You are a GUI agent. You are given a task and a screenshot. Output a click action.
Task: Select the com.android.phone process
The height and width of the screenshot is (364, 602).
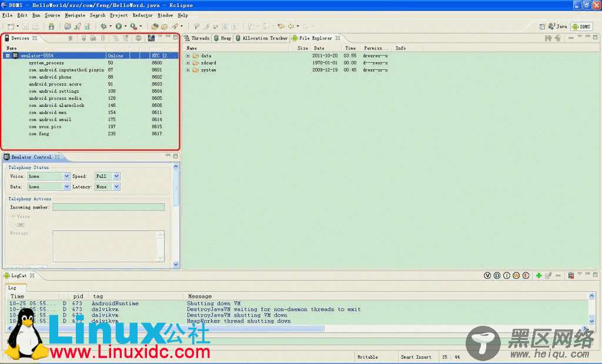coord(91,77)
